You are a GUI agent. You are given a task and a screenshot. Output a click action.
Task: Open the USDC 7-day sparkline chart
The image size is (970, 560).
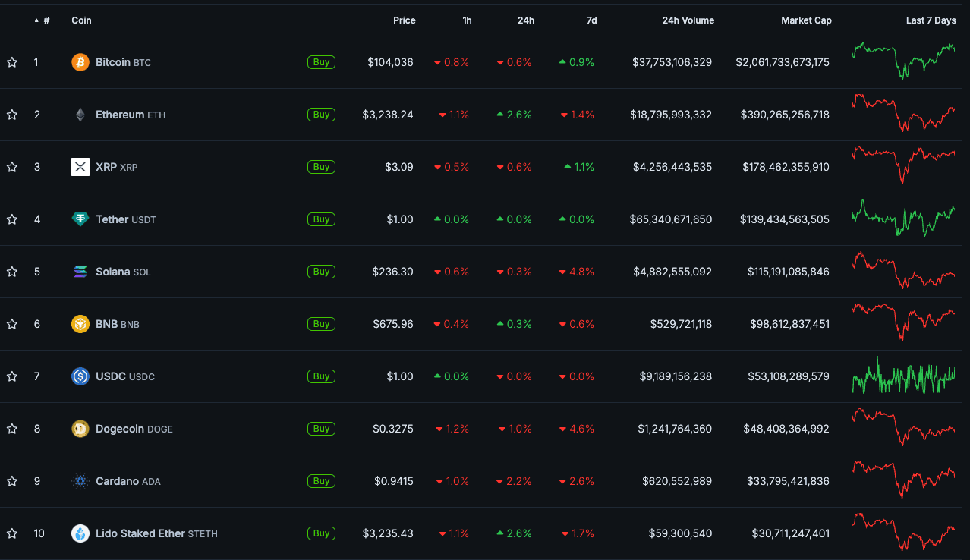pyautogui.click(x=903, y=376)
